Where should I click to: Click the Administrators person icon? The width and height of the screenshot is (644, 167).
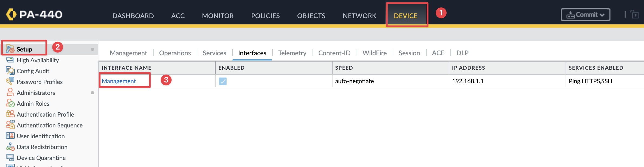click(10, 92)
